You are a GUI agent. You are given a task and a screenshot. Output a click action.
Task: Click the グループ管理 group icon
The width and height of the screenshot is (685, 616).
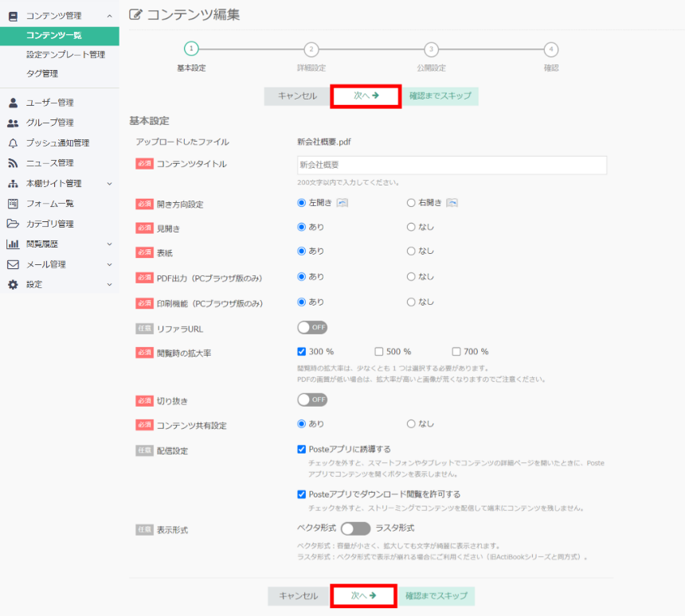[x=13, y=123]
